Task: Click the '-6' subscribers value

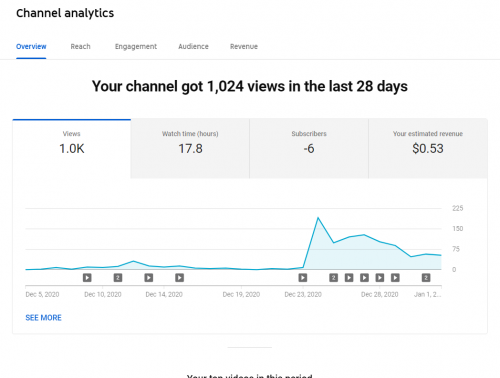Action: 309,149
